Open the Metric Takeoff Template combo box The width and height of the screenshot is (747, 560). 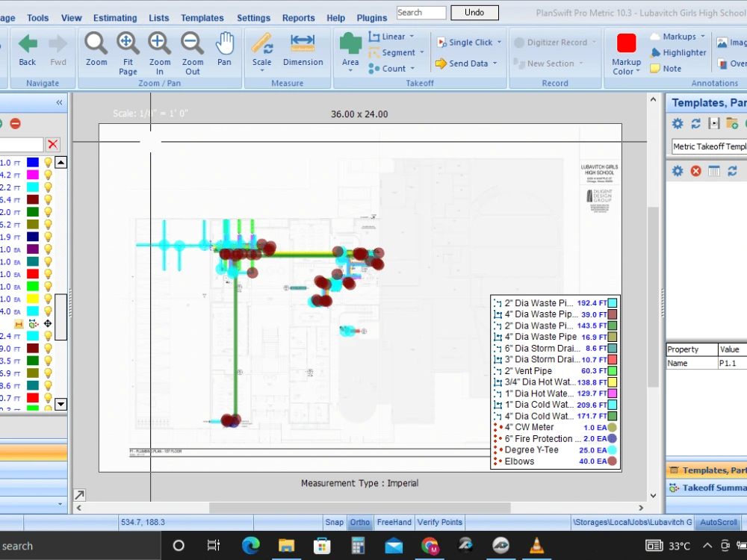pyautogui.click(x=709, y=146)
